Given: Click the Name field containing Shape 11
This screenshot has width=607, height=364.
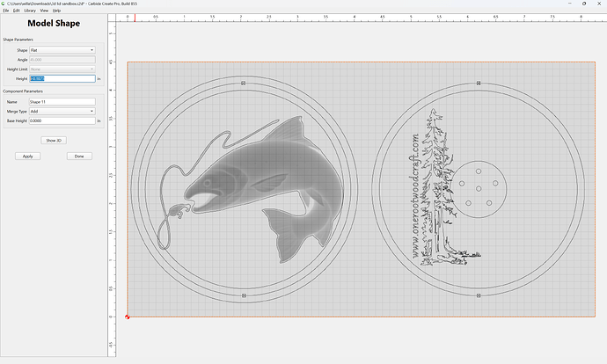Looking at the screenshot, I should 62,102.
